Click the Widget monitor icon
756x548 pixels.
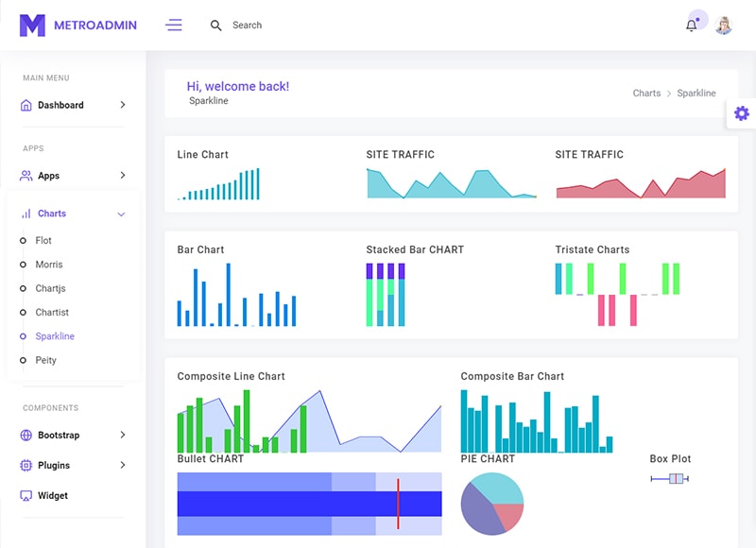[x=26, y=496]
